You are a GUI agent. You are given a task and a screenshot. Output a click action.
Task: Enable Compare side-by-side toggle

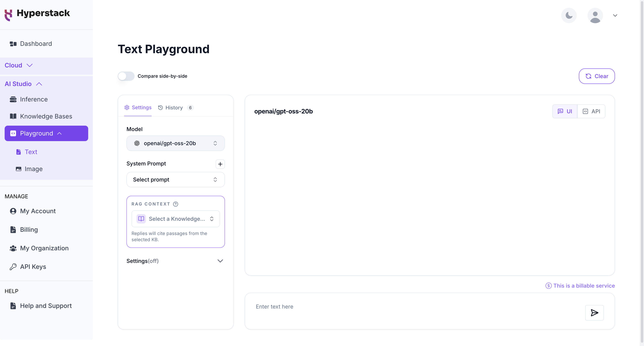tap(126, 76)
